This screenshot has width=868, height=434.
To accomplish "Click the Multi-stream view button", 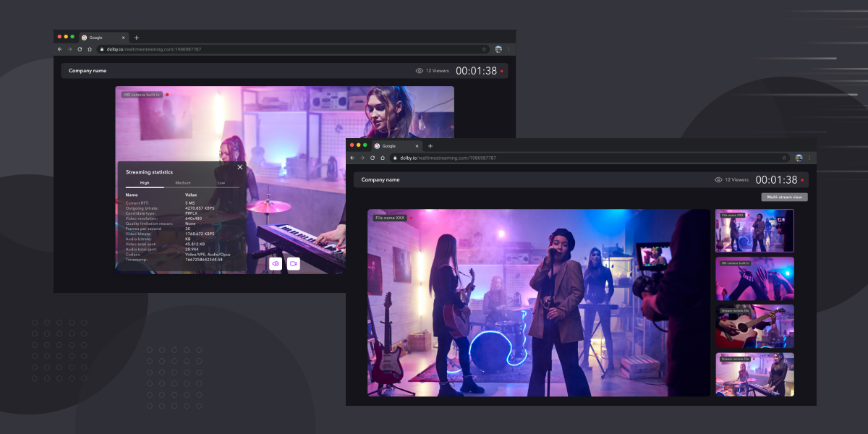I will click(x=784, y=197).
